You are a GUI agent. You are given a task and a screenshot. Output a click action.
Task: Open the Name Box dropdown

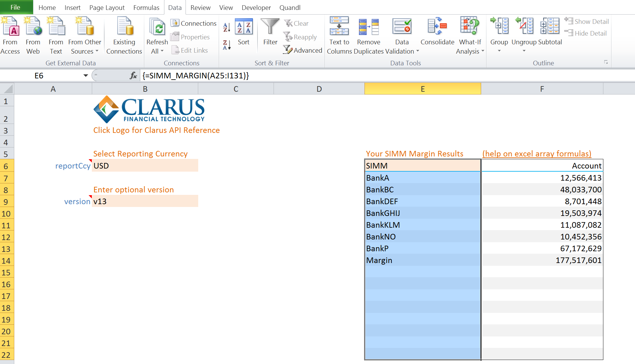click(x=86, y=76)
